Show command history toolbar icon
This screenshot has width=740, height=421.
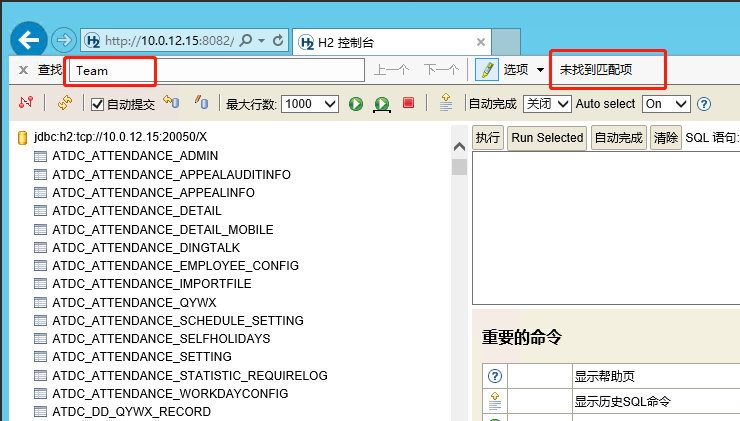click(446, 102)
